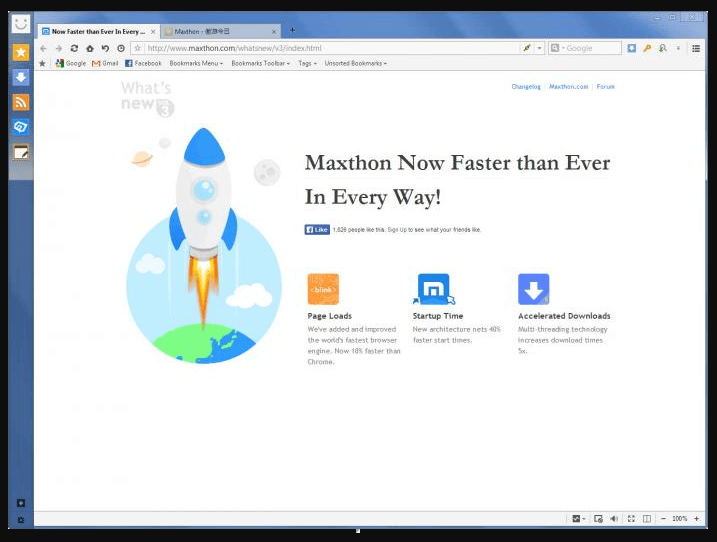Click the 'Accelerated Downloads' heading

click(x=564, y=316)
